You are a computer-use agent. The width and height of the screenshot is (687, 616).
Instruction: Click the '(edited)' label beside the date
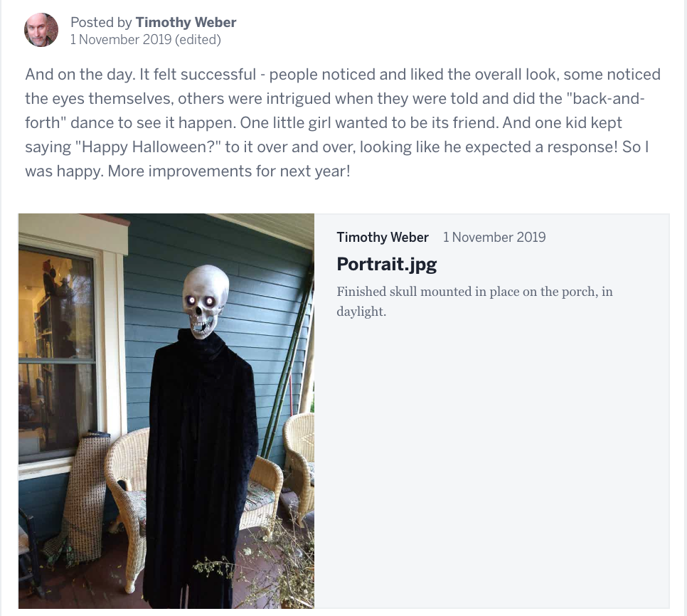point(198,39)
